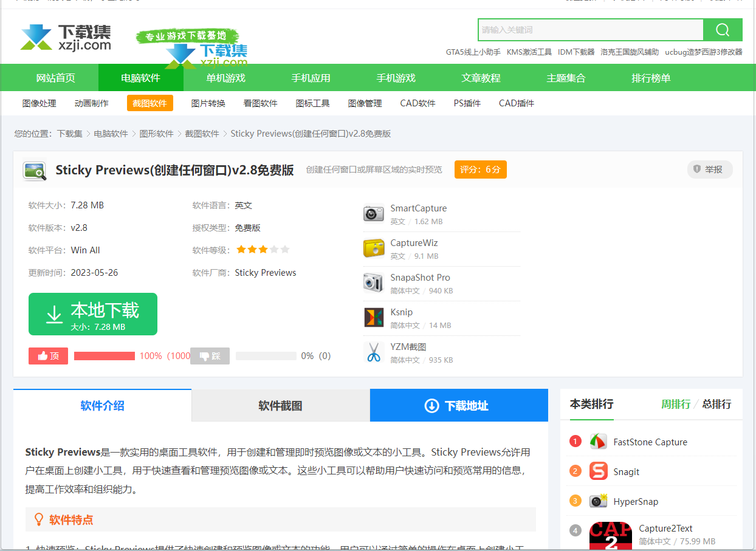Open SmartCapture camera icon
The image size is (756, 551).
coord(374,214)
